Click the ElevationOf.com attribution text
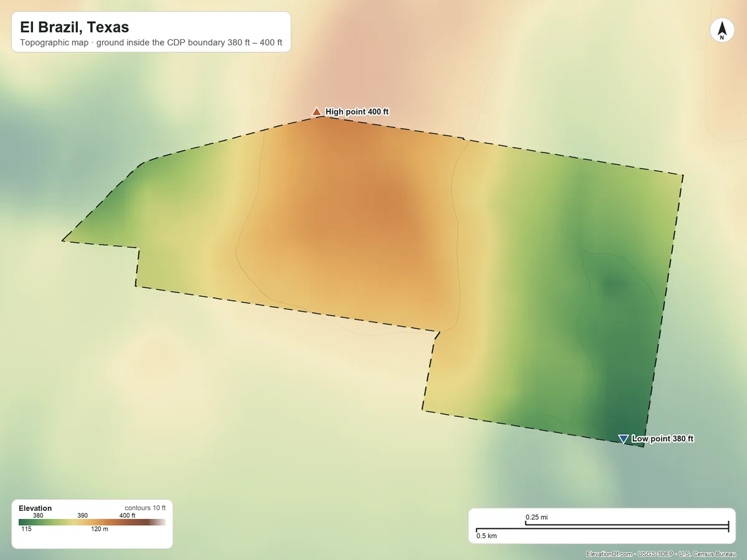Image resolution: width=747 pixels, height=560 pixels. point(609,554)
